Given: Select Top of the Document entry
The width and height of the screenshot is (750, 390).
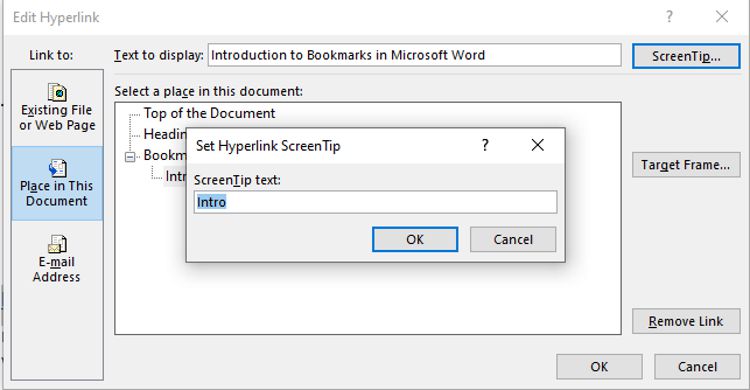Looking at the screenshot, I should tap(210, 113).
